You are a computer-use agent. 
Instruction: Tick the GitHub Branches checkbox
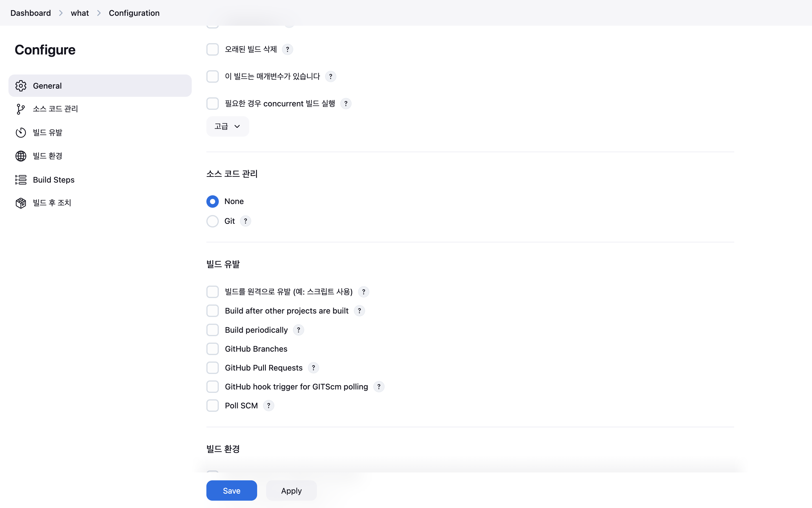212,349
